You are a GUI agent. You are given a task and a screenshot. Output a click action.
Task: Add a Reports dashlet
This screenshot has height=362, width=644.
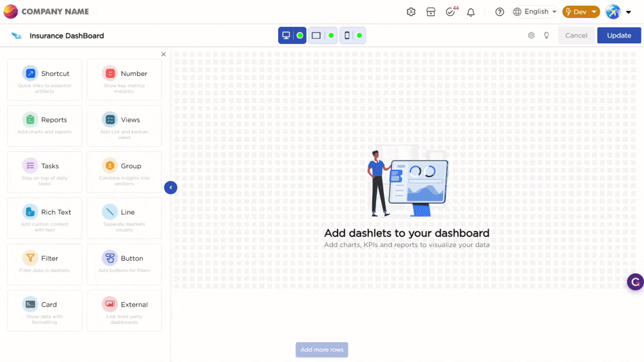point(44,126)
